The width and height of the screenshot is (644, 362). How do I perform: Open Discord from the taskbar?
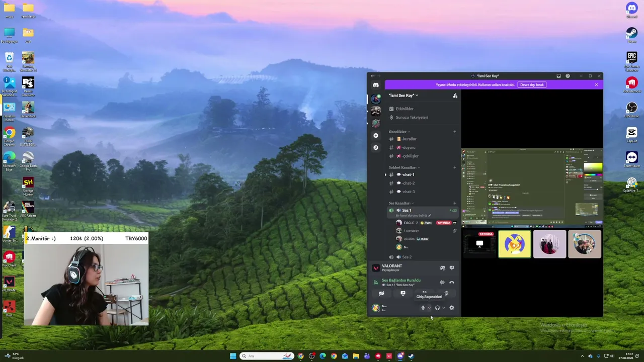pyautogui.click(x=400, y=356)
